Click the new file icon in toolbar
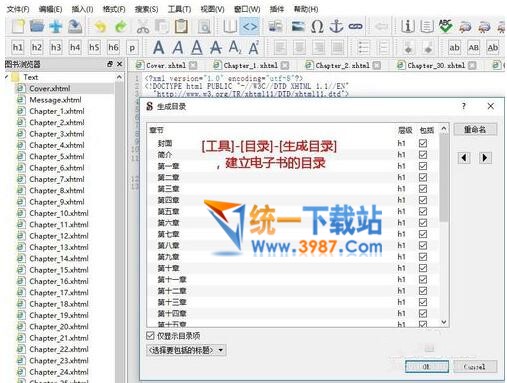Viewport: 507px width, 383px height. [18, 26]
